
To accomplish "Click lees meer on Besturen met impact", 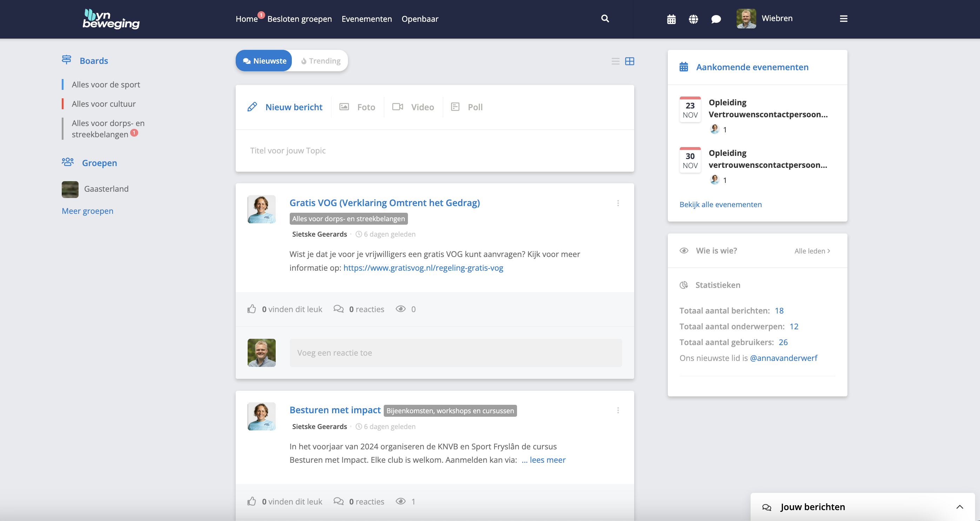I will pos(543,460).
